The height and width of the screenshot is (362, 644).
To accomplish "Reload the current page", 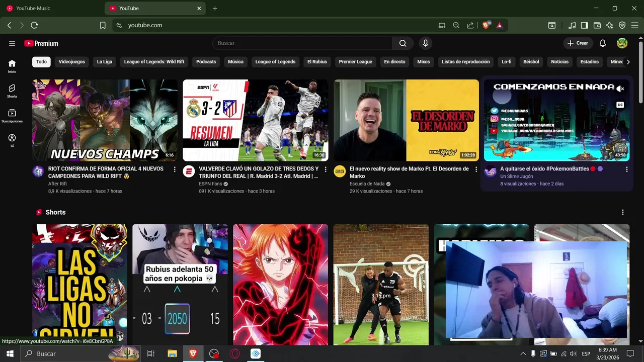I will [34, 25].
